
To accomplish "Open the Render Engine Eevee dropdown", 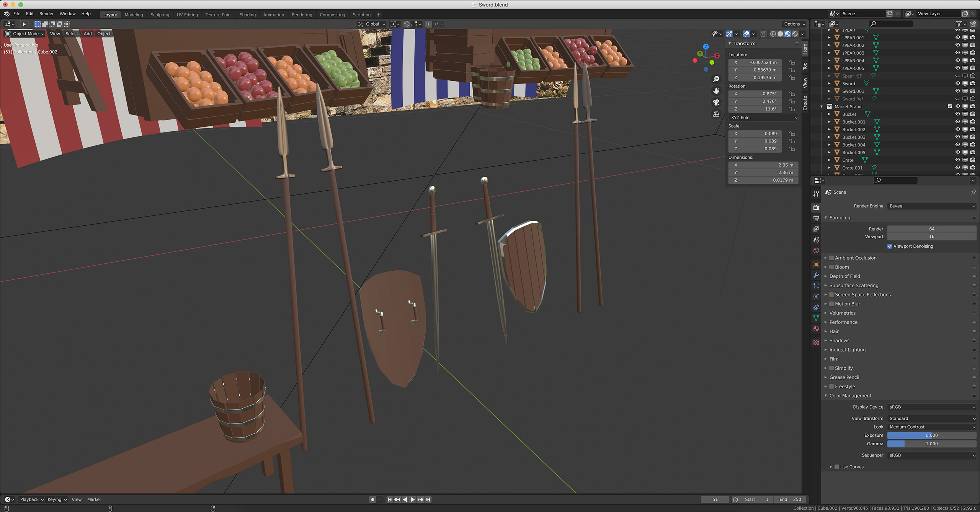I will [x=932, y=206].
